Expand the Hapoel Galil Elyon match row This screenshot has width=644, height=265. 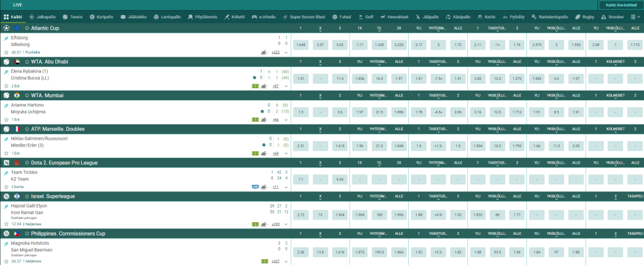286,225
